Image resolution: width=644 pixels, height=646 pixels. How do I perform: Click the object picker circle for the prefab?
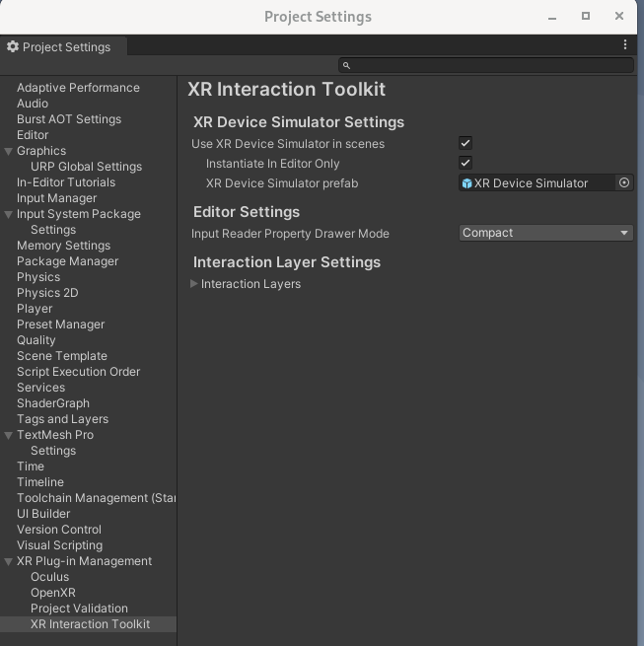(x=623, y=182)
